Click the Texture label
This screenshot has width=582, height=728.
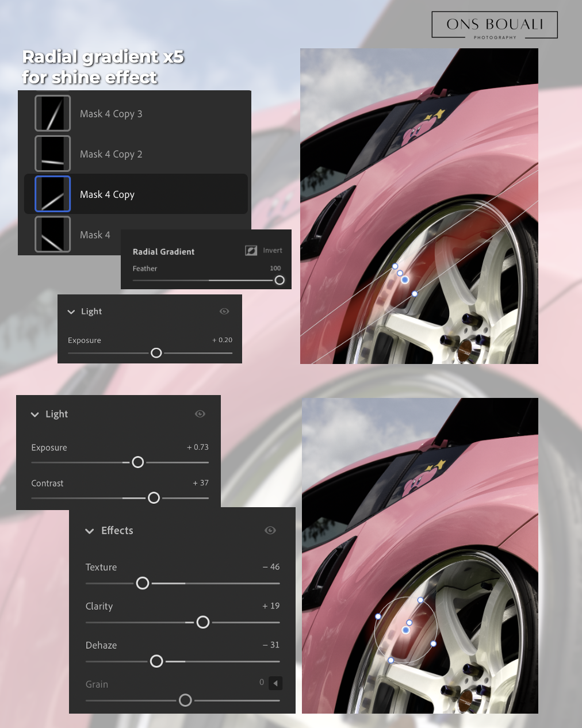101,567
